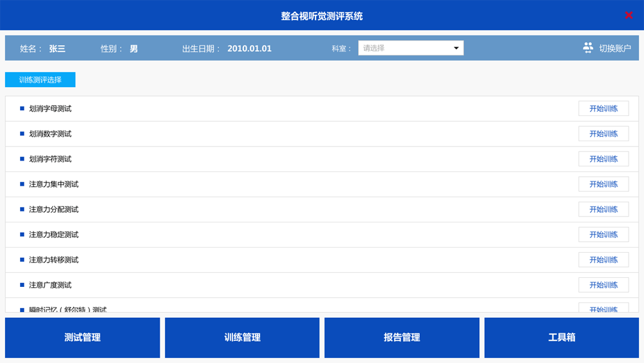644x363 pixels.
Task: Start training for 划消字母测试
Action: pos(603,108)
